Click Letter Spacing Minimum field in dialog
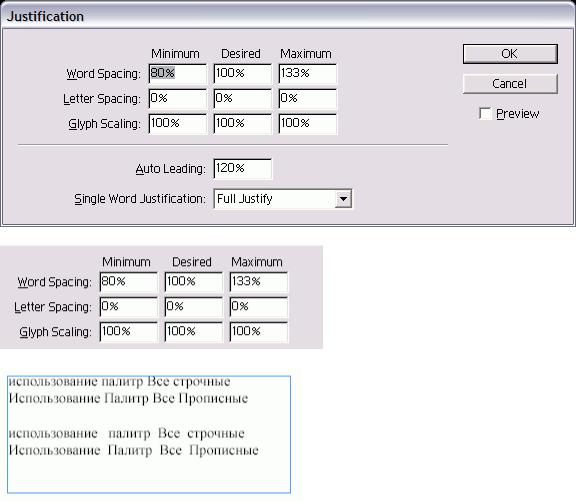This screenshot has width=576, height=501. point(178,98)
